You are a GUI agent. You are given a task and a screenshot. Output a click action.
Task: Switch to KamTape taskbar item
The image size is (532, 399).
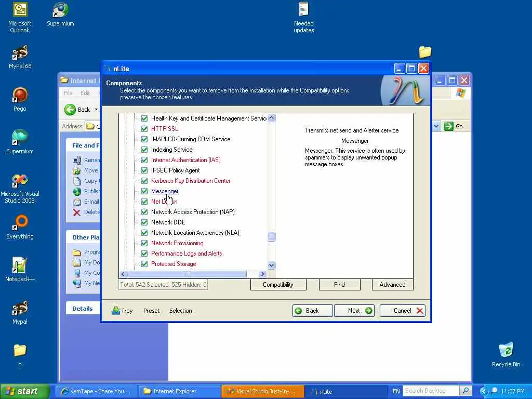tap(96, 391)
